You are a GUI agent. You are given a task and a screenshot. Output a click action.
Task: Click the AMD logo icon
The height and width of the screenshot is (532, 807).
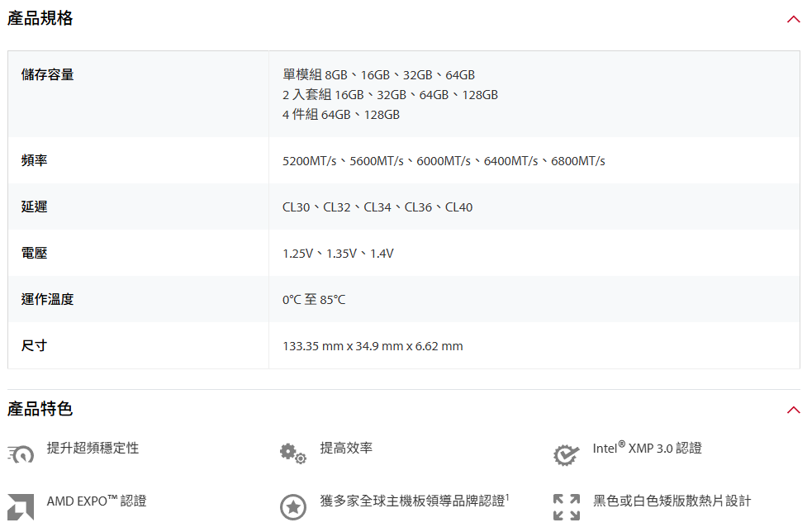[21, 506]
